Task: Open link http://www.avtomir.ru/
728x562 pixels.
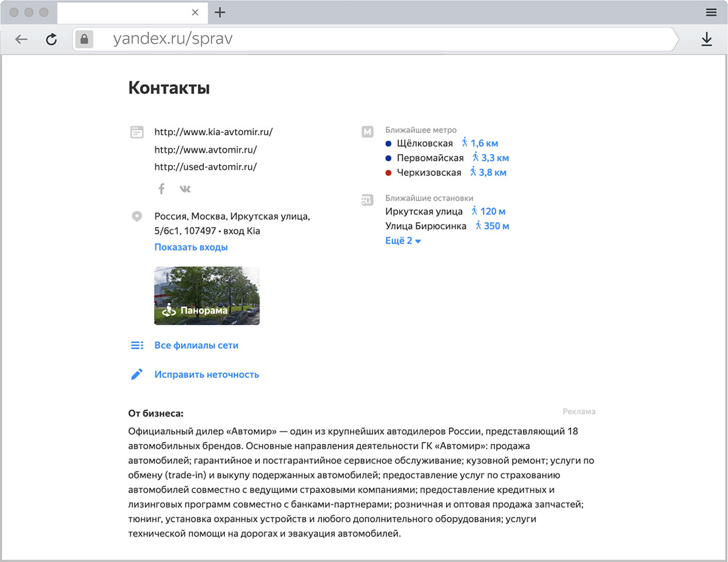Action: [x=206, y=149]
